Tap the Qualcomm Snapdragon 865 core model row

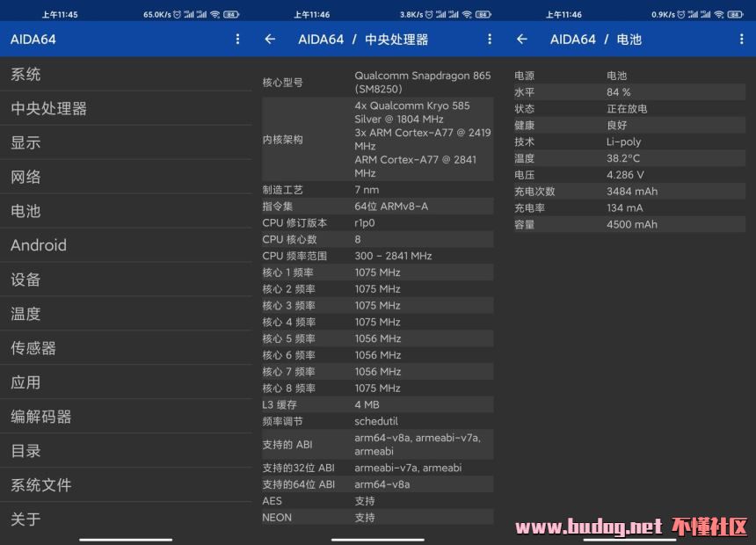[x=378, y=83]
